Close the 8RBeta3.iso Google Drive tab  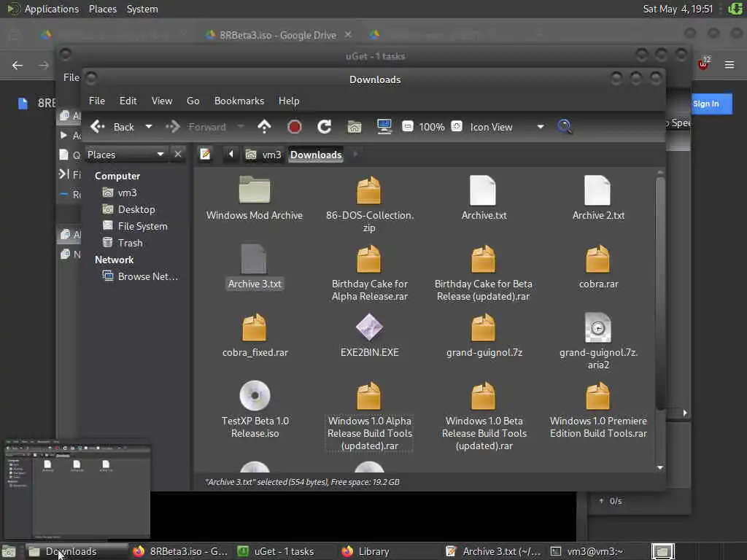[348, 35]
